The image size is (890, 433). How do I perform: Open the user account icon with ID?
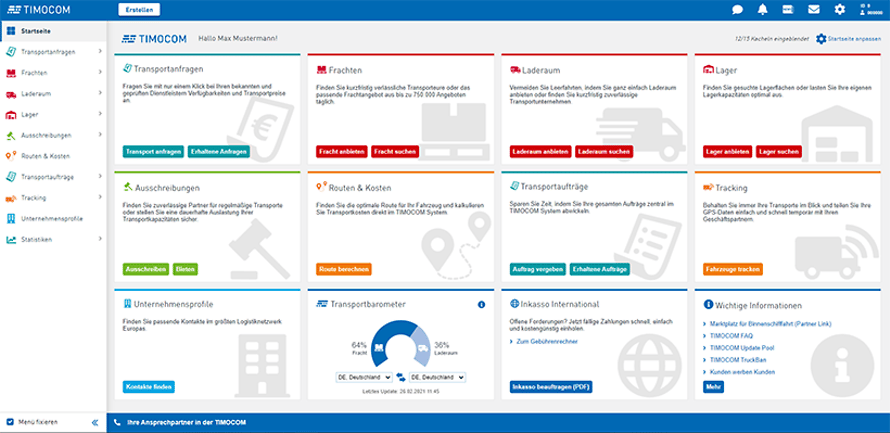point(871,9)
